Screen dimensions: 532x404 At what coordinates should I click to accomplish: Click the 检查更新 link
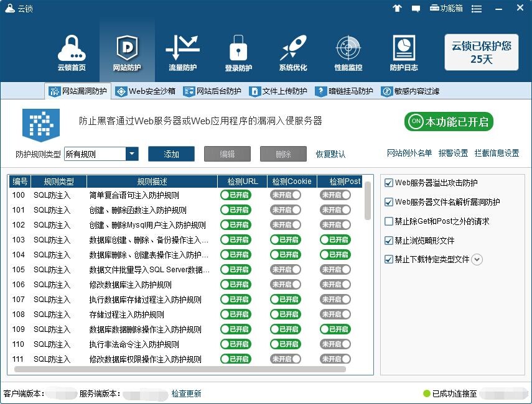(186, 393)
